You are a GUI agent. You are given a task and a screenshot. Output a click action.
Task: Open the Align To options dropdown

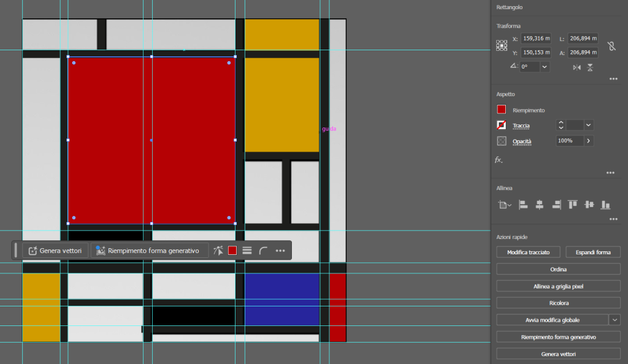tap(505, 205)
